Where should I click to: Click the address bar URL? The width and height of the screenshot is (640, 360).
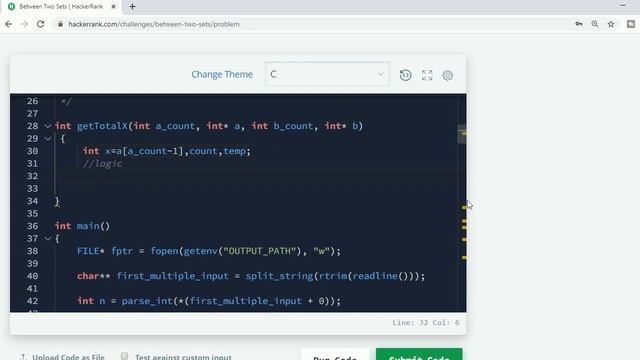[154, 24]
